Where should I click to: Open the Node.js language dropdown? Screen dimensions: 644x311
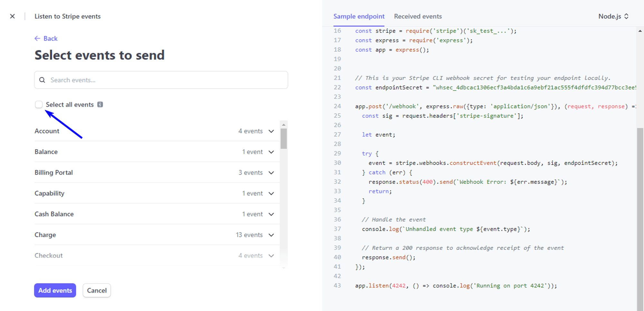point(613,16)
